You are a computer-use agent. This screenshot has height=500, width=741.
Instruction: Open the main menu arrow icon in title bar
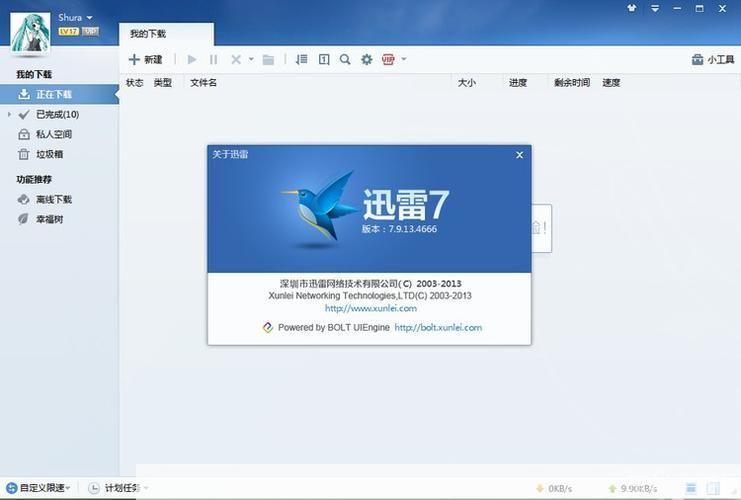click(655, 8)
